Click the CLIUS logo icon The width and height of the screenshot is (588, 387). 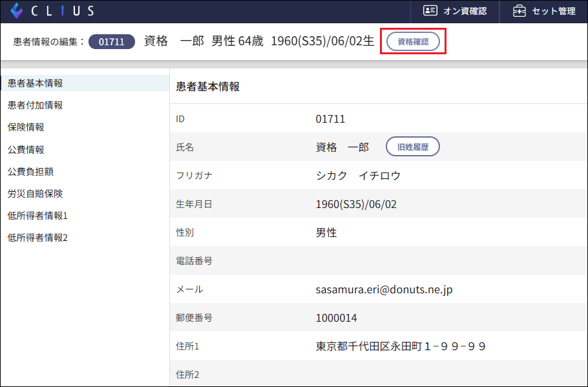[16, 10]
